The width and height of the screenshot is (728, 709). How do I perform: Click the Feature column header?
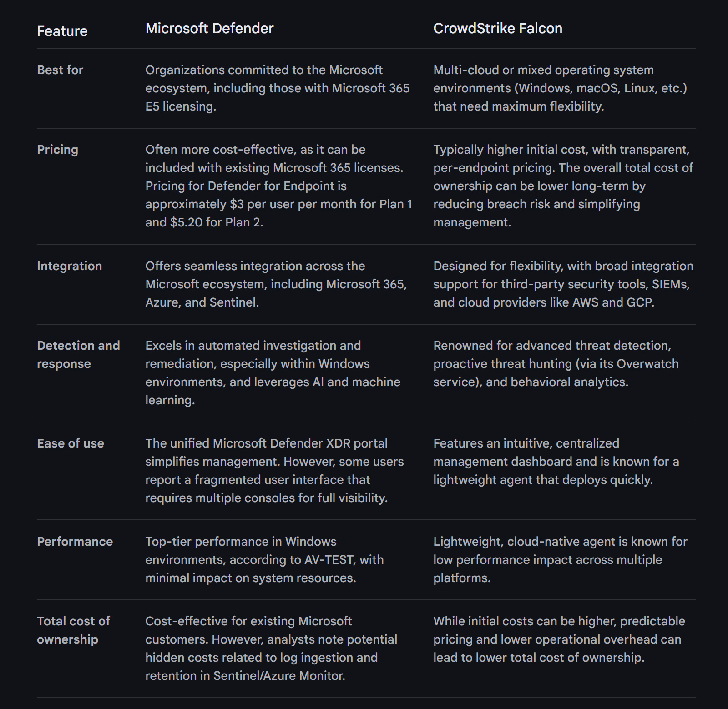point(62,31)
